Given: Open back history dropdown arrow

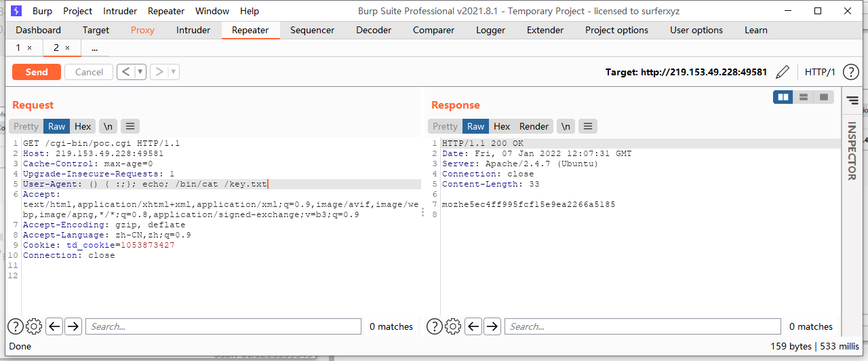Looking at the screenshot, I should [x=140, y=71].
